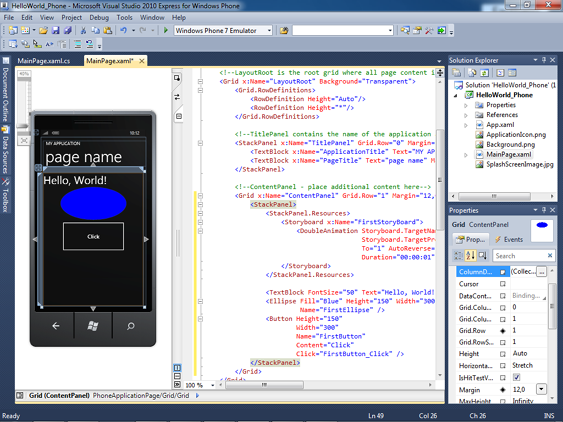The width and height of the screenshot is (563, 422).
Task: Open the Debug menu
Action: pos(99,17)
